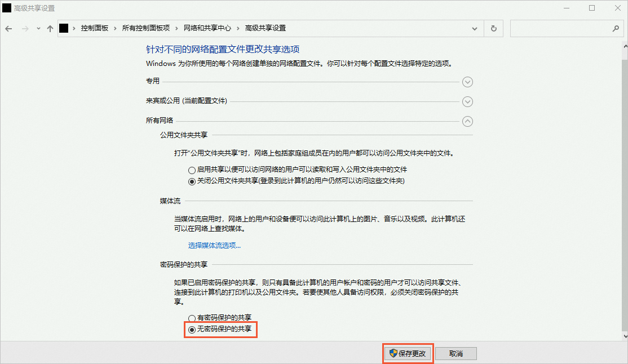
Task: Expand the 专用 profile section
Action: [x=467, y=82]
